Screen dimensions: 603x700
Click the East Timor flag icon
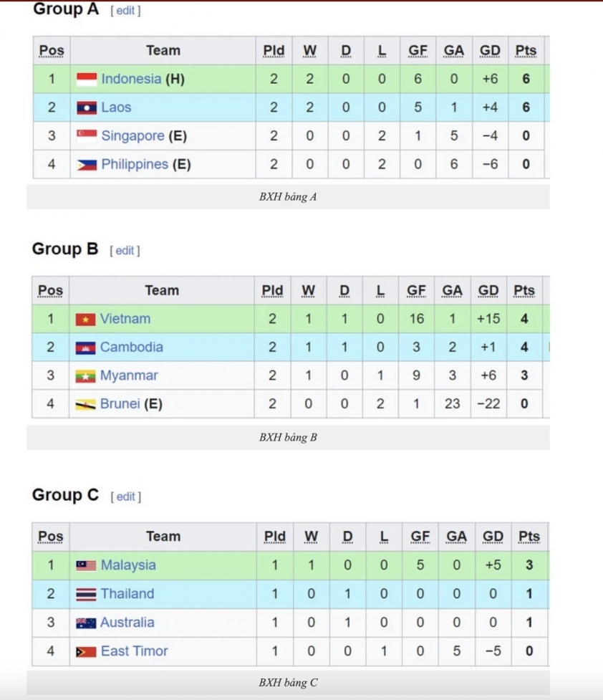86,652
